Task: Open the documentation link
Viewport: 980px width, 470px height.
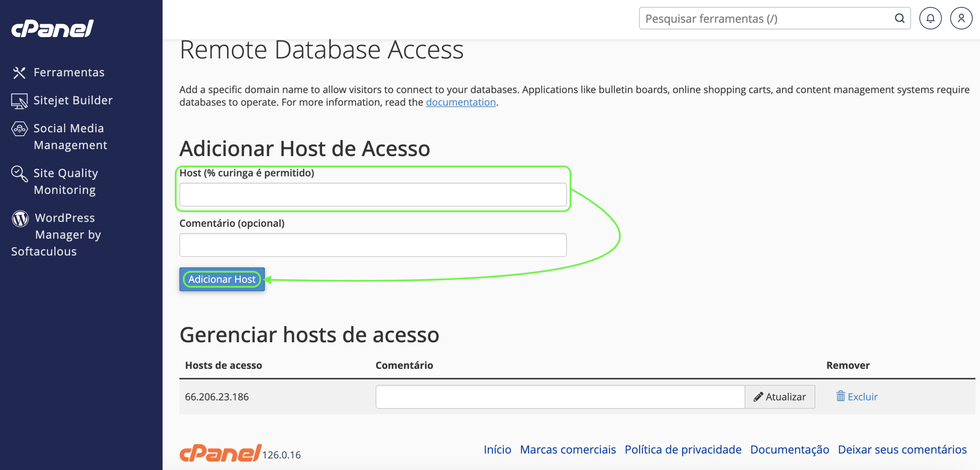Action: click(461, 102)
